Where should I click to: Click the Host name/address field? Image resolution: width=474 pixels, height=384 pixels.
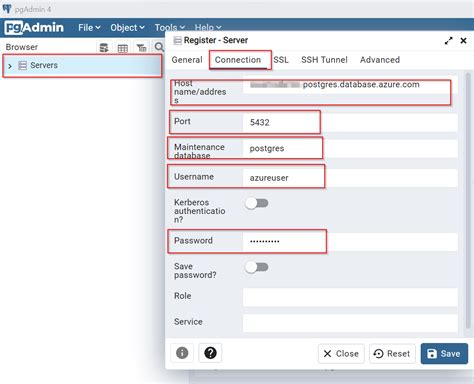350,85
